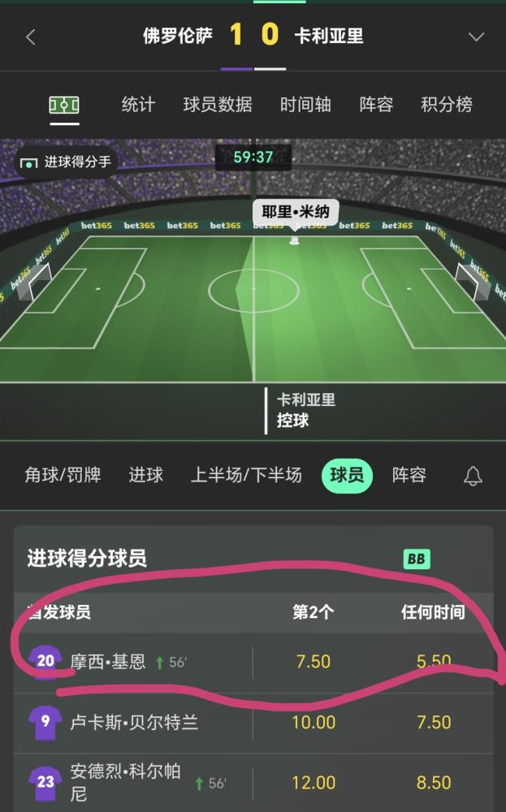Tap jersey number 23 shirt icon
This screenshot has width=506, height=812.
tap(45, 782)
